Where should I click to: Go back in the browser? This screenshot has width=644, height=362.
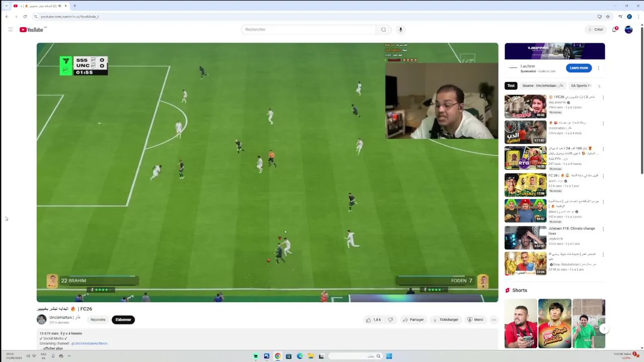pyautogui.click(x=7, y=17)
